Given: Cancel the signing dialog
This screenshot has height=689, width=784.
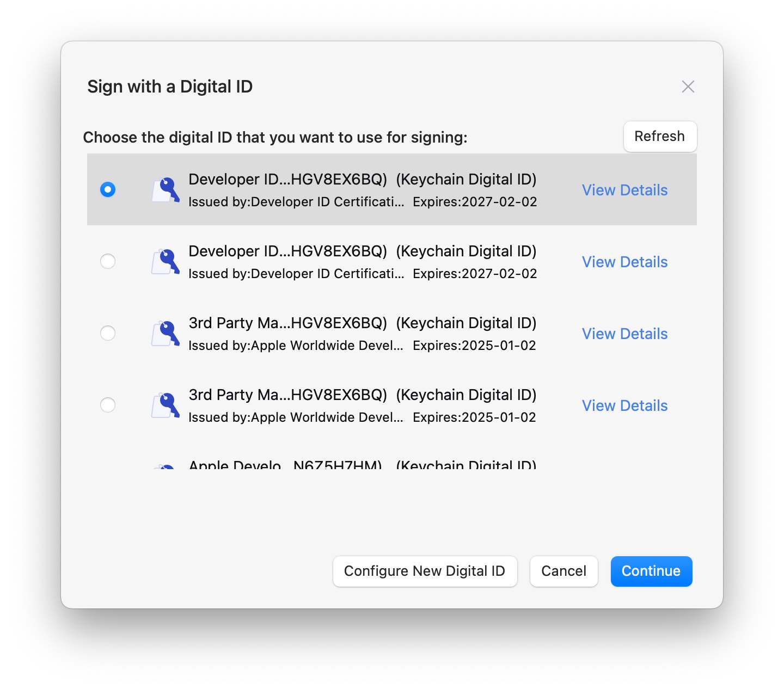Looking at the screenshot, I should point(563,571).
